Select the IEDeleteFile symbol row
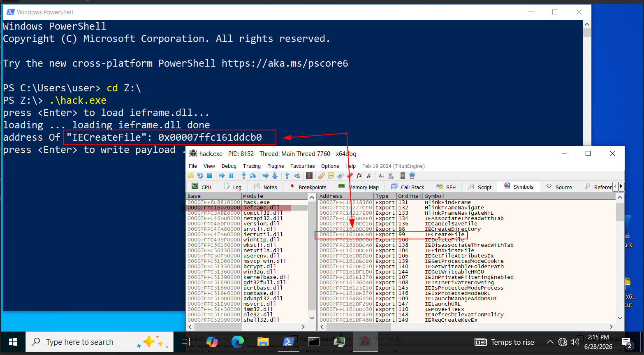The width and height of the screenshot is (644, 355). pyautogui.click(x=467, y=240)
